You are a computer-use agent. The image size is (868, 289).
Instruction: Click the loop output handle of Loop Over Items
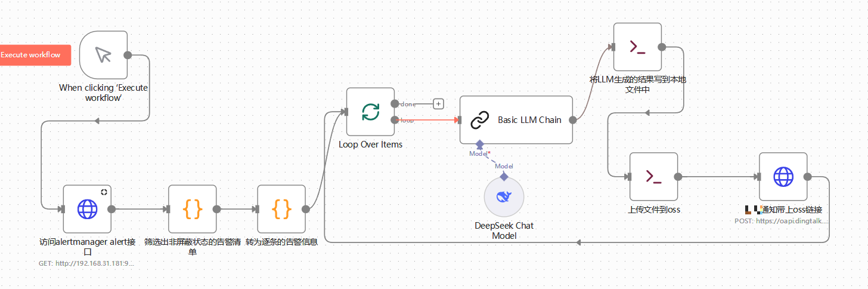click(x=395, y=120)
